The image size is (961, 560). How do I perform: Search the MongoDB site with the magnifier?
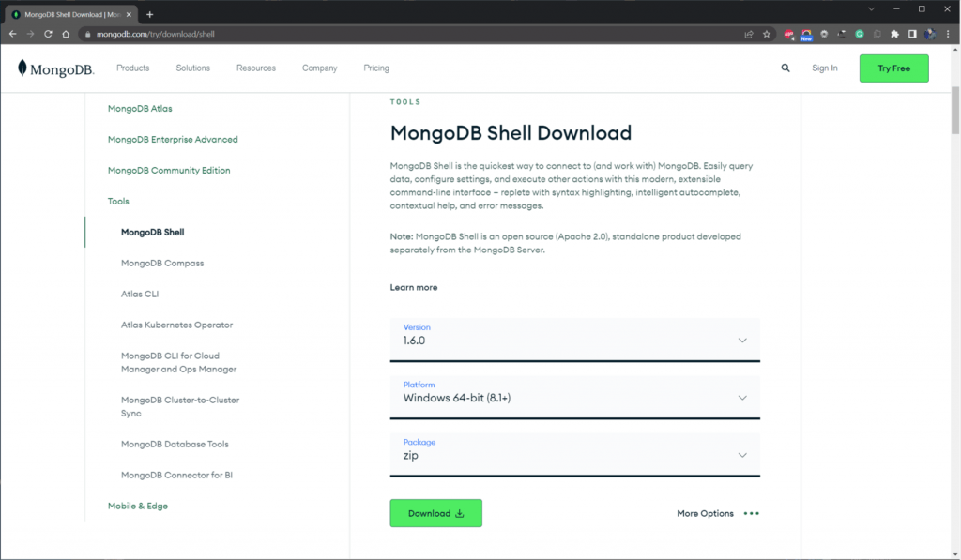786,68
